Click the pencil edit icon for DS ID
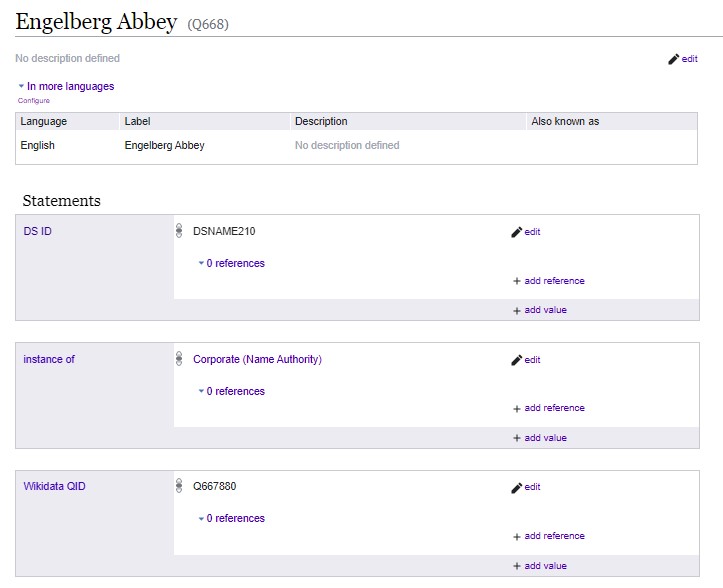 point(516,232)
